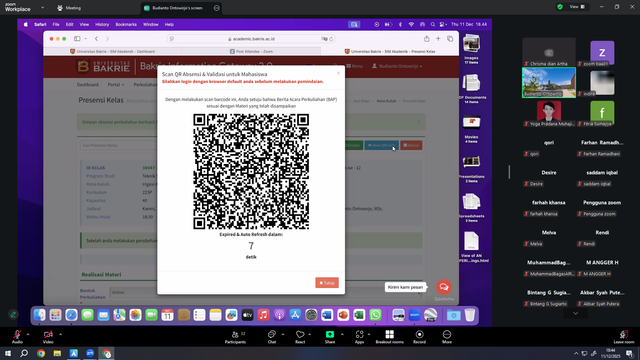Click macOS Spotlight search icon

(433, 24)
